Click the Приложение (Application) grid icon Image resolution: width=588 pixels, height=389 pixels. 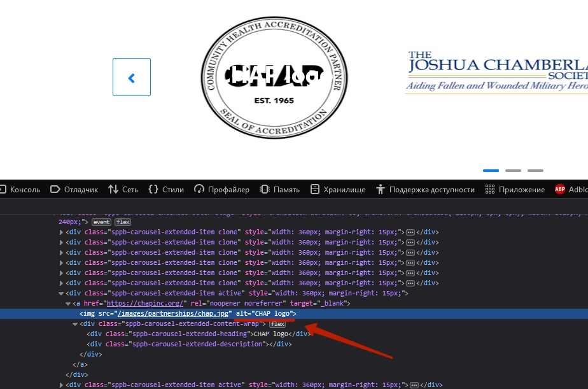pos(490,189)
